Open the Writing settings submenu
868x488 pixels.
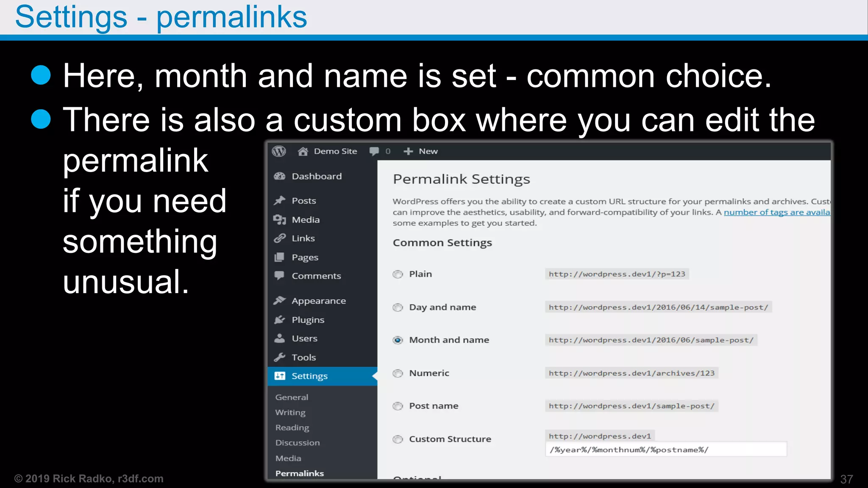click(x=290, y=413)
